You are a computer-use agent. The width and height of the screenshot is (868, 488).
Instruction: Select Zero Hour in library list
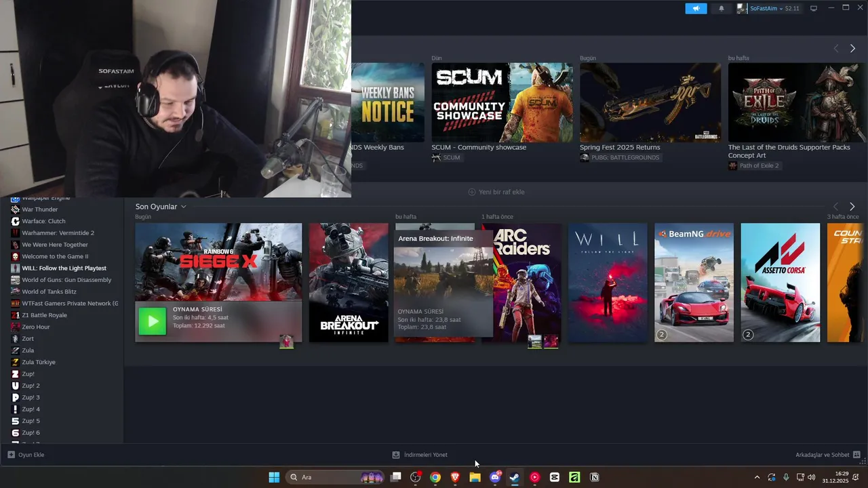coord(35,327)
